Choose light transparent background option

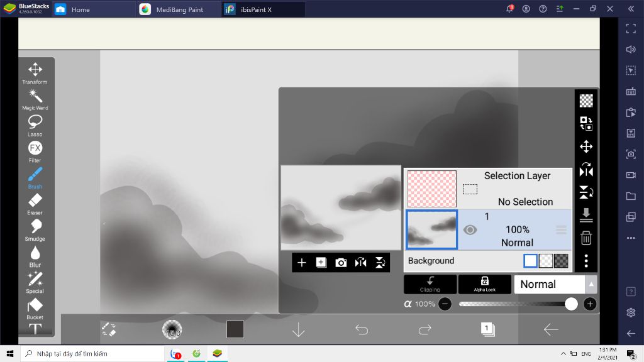(x=546, y=261)
